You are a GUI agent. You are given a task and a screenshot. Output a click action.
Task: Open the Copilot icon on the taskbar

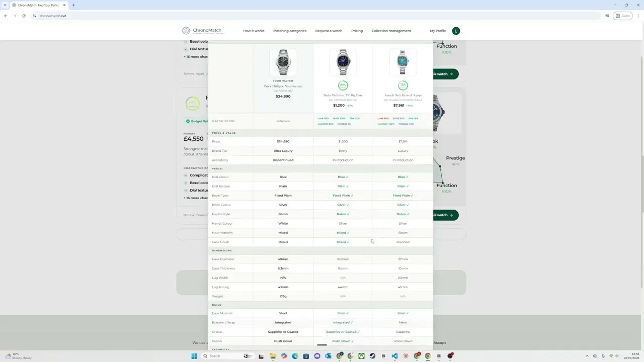tap(284, 356)
